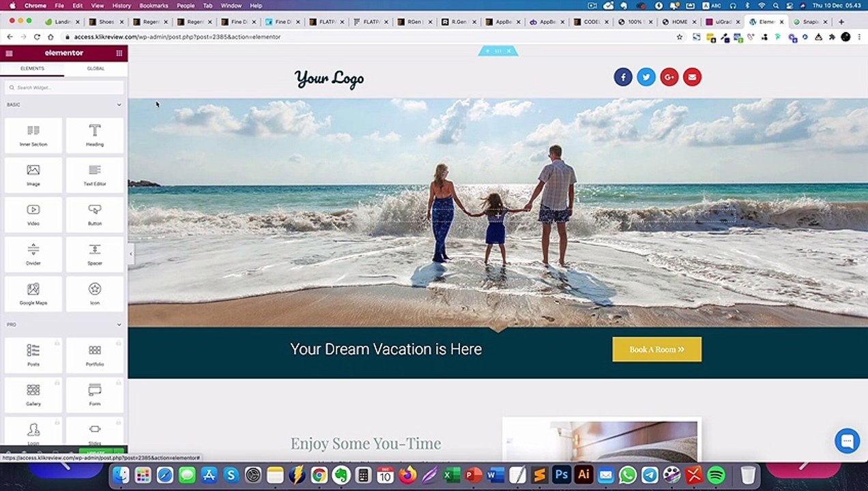The image size is (868, 491).
Task: Choose the Portfolio pro widget
Action: 95,355
